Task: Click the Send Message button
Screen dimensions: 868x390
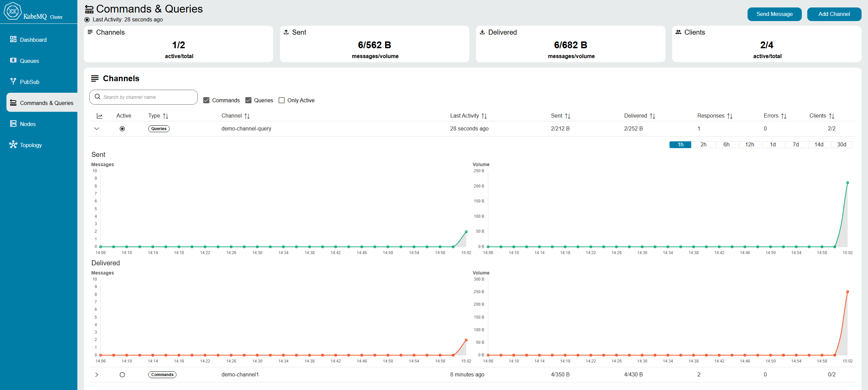Action: click(774, 14)
